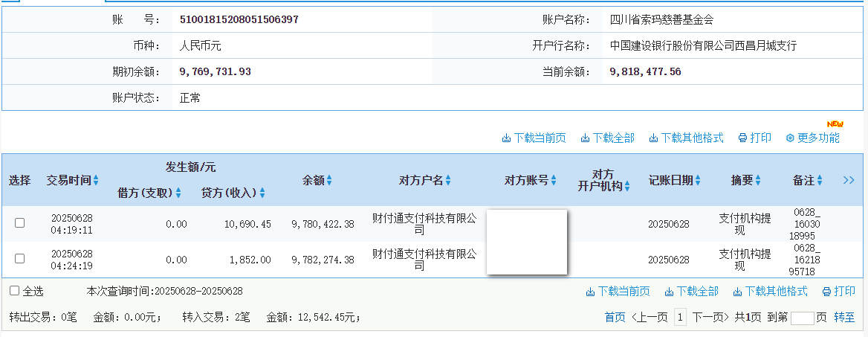The image size is (868, 337).
Task: Sort by 记账日期 column arrows
Action: pos(698,180)
